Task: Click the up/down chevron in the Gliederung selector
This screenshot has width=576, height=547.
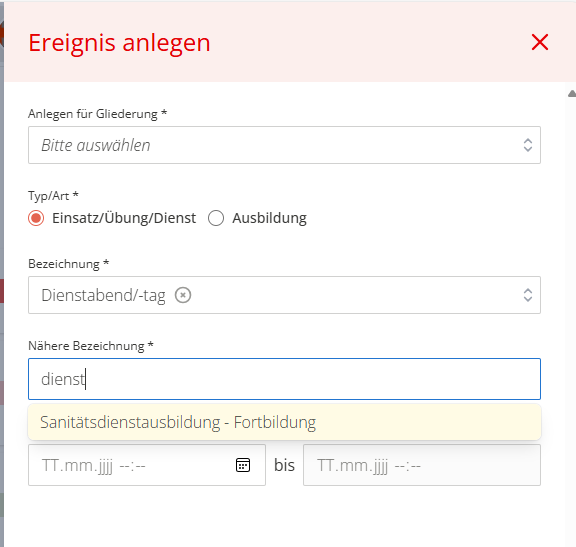Action: pyautogui.click(x=528, y=145)
